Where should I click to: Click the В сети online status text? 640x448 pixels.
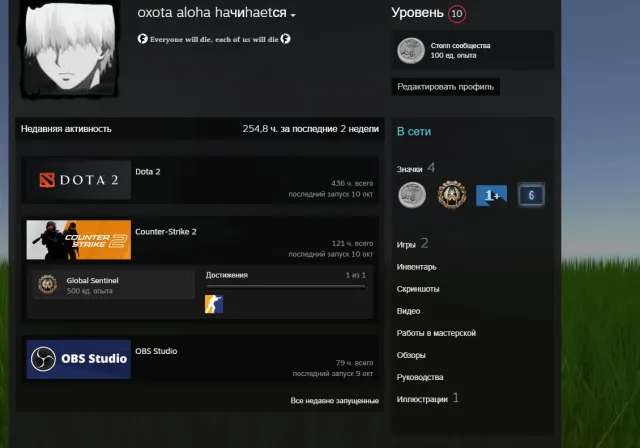(x=414, y=131)
